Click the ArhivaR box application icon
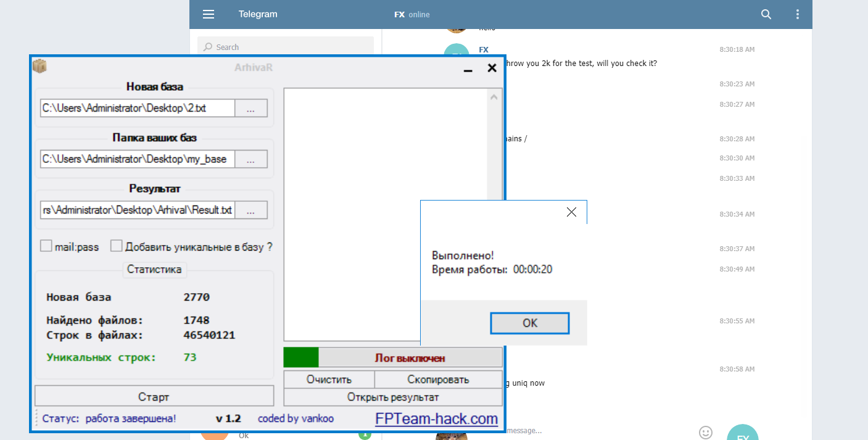Screen dimensions: 868x440 40,67
